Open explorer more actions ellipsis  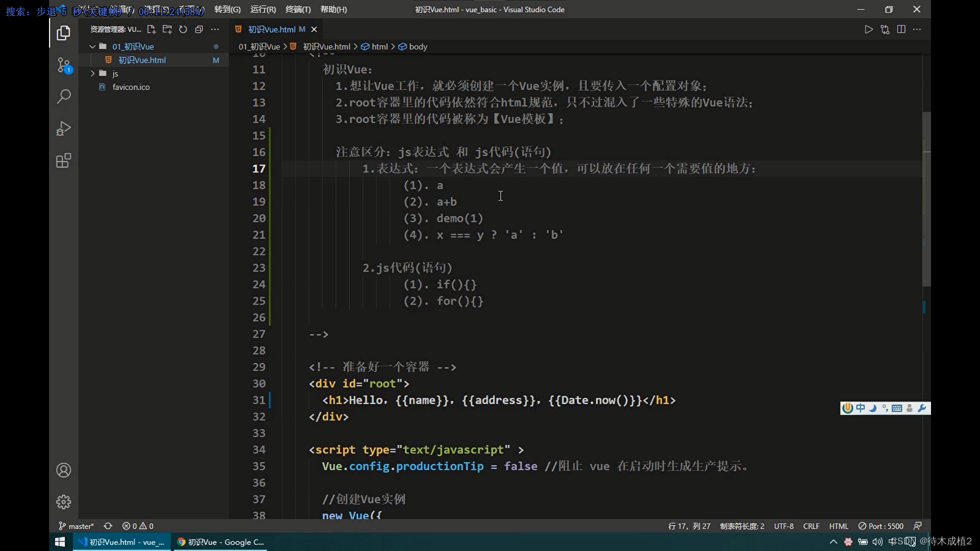pos(215,30)
